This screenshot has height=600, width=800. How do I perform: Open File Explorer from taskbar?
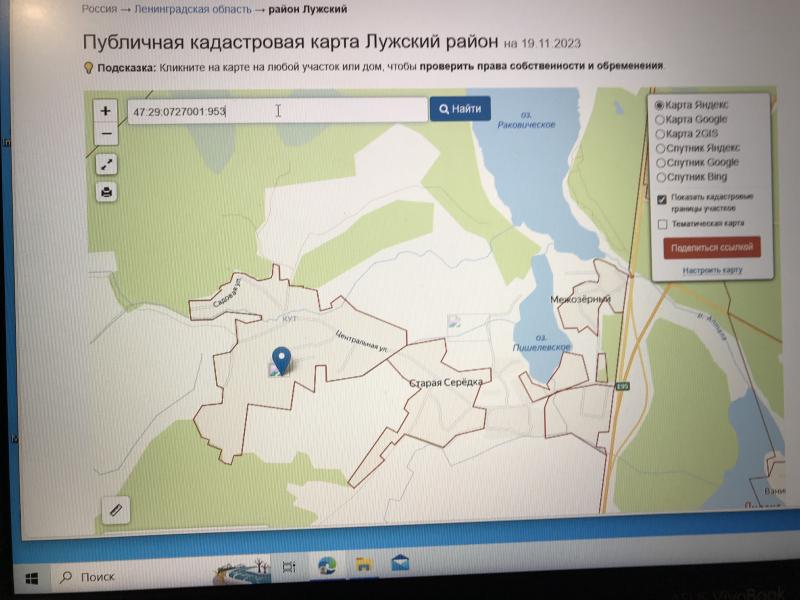click(x=364, y=564)
